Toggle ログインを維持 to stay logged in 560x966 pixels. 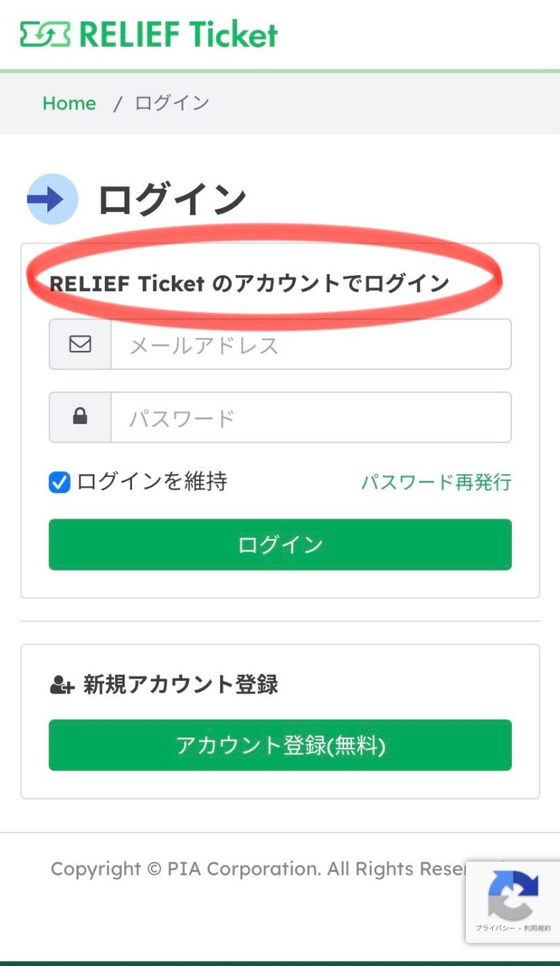58,482
